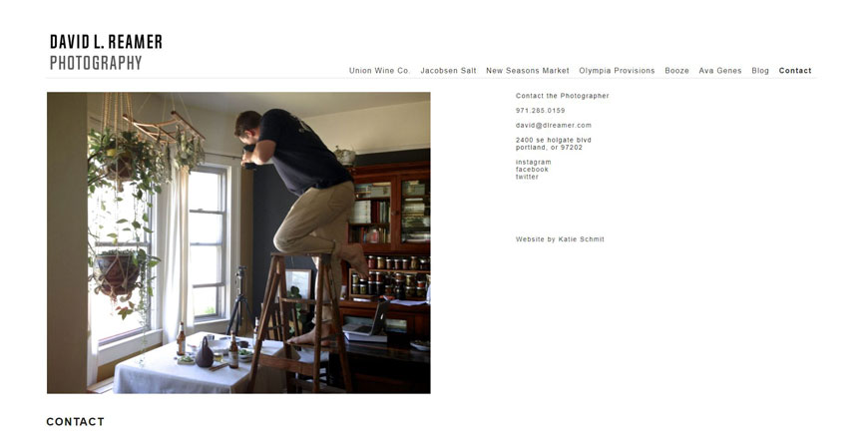This screenshot has height=443, width=868.
Task: Click the David L. Reamer Photography logo
Action: pyautogui.click(x=106, y=52)
